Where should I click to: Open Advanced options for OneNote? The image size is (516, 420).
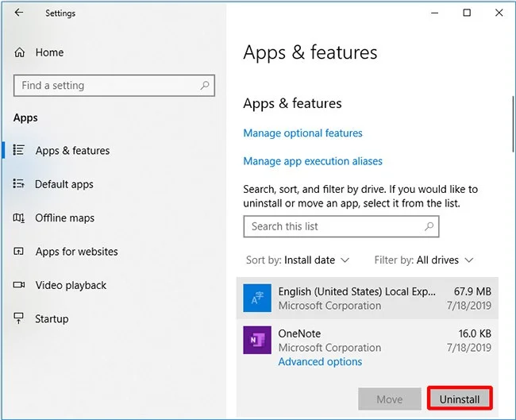pyautogui.click(x=320, y=362)
